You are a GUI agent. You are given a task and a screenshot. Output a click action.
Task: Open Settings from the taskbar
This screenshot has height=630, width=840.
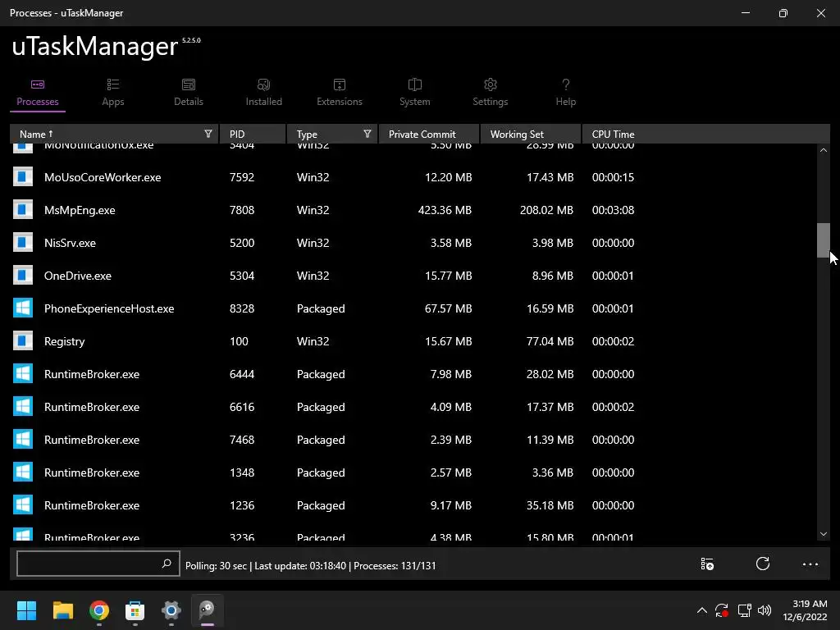(x=171, y=610)
